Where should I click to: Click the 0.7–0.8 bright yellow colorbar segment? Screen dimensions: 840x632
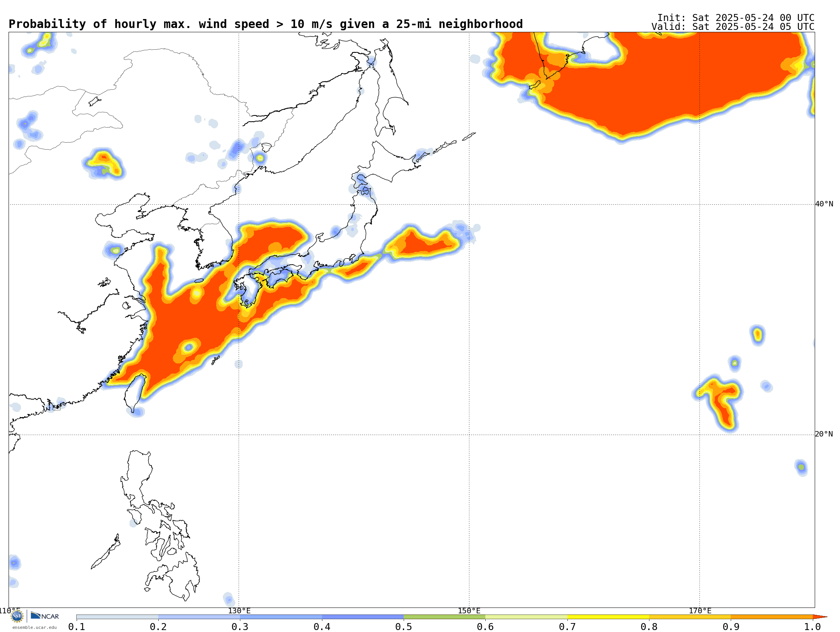click(x=608, y=617)
